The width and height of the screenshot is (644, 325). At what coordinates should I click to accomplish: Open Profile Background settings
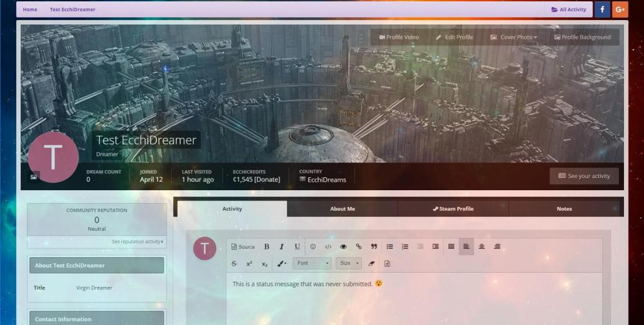pos(582,37)
